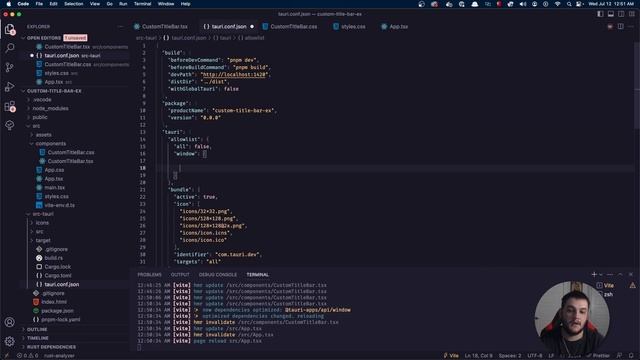Expand the .vscode folder
This screenshot has height=360, width=640.
[x=42, y=100]
